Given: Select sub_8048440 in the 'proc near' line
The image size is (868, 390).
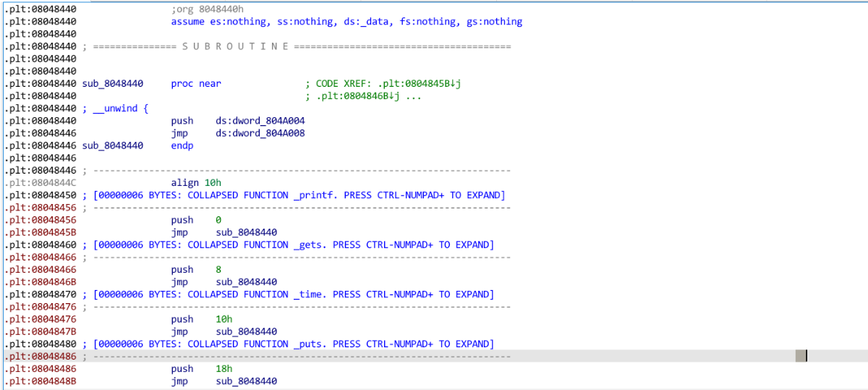Looking at the screenshot, I should 113,84.
